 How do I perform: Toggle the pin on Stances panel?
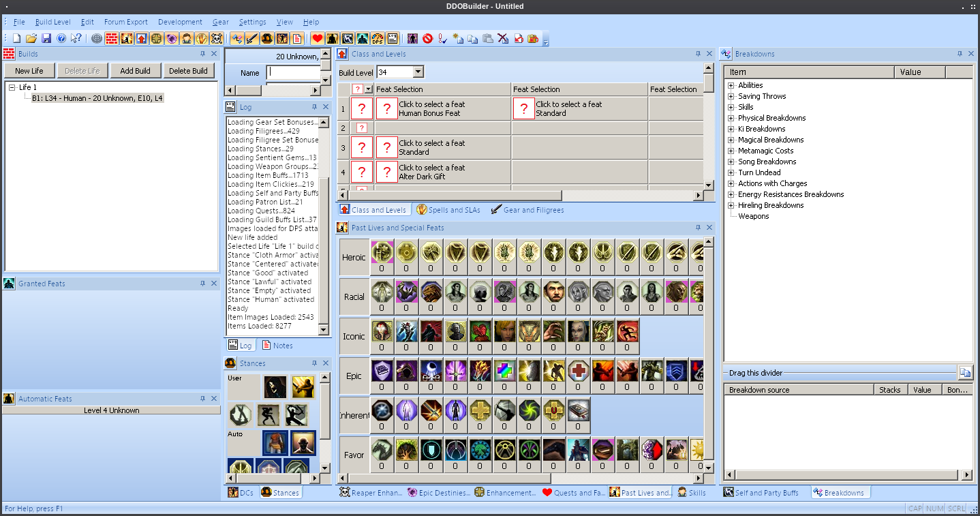(314, 363)
